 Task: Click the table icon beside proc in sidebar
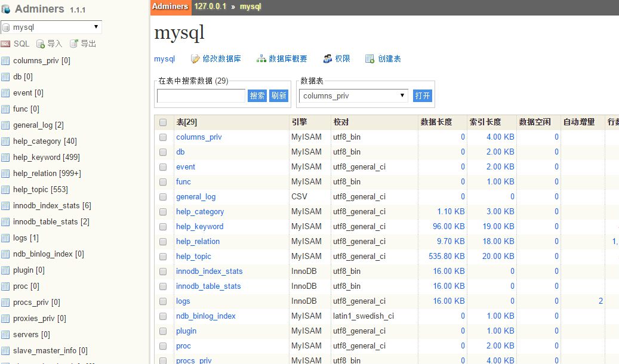coord(5,286)
